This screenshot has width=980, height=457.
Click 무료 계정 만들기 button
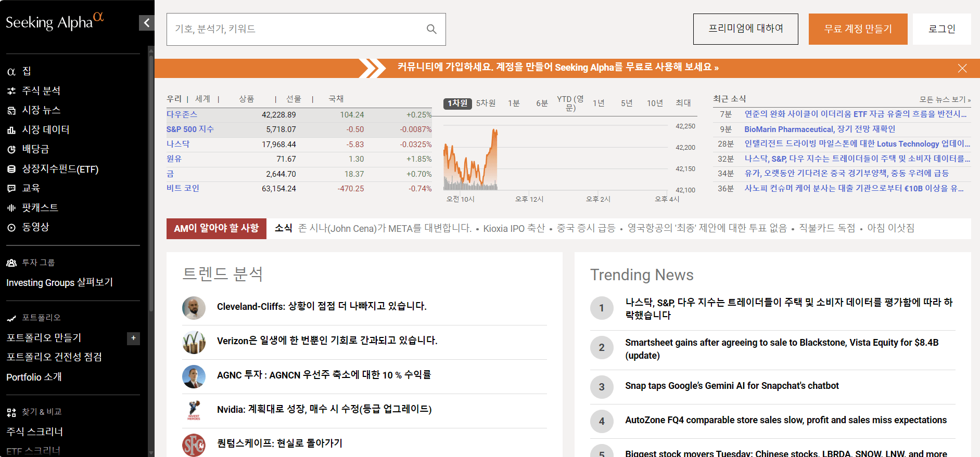(858, 29)
